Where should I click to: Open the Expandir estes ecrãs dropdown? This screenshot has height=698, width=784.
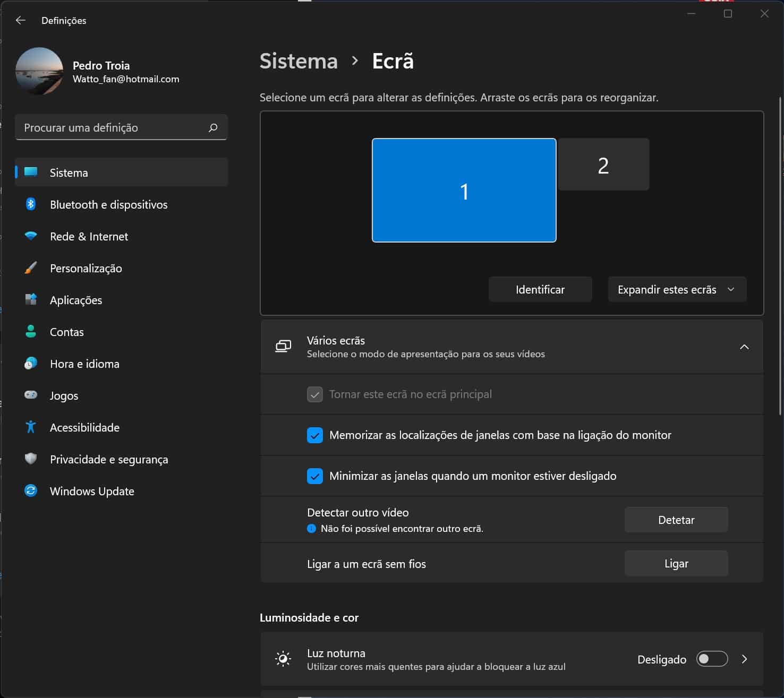(x=677, y=290)
